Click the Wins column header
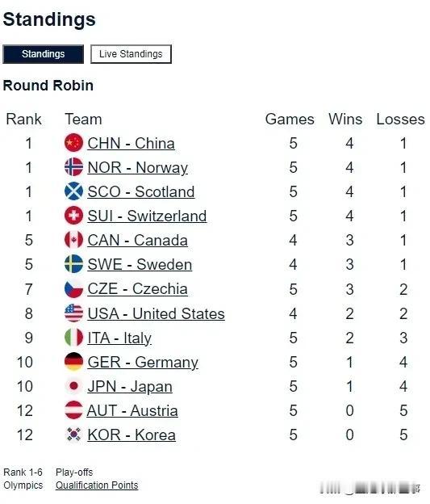 pyautogui.click(x=345, y=120)
